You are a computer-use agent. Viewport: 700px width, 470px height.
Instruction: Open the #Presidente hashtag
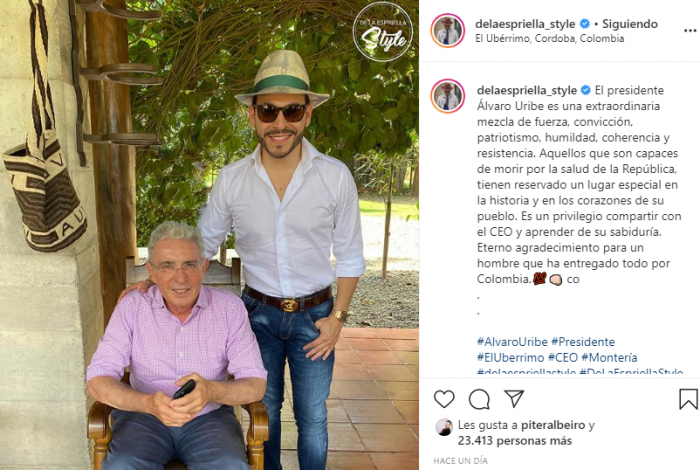(583, 342)
